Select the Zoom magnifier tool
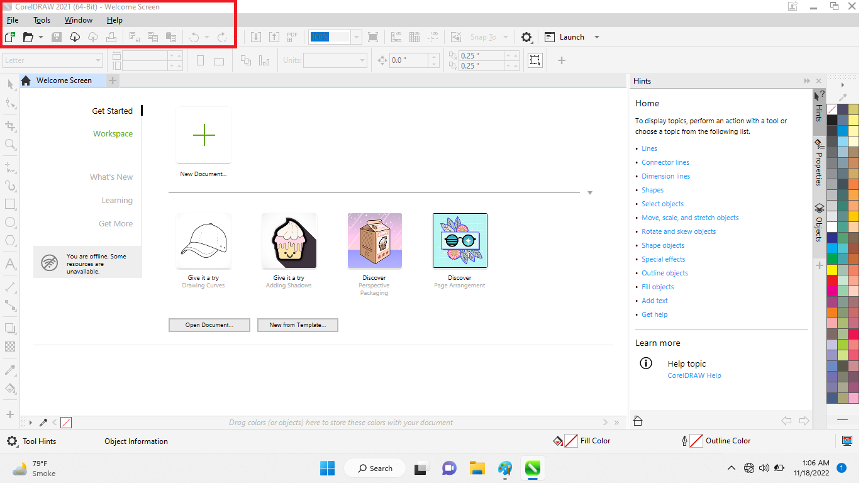868x488 pixels. click(x=10, y=145)
